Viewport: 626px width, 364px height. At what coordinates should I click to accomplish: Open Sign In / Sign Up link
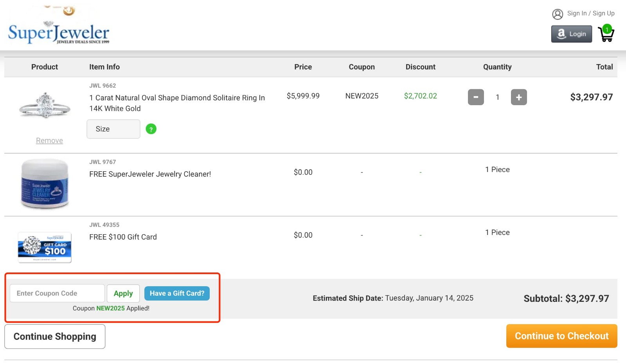pos(591,13)
